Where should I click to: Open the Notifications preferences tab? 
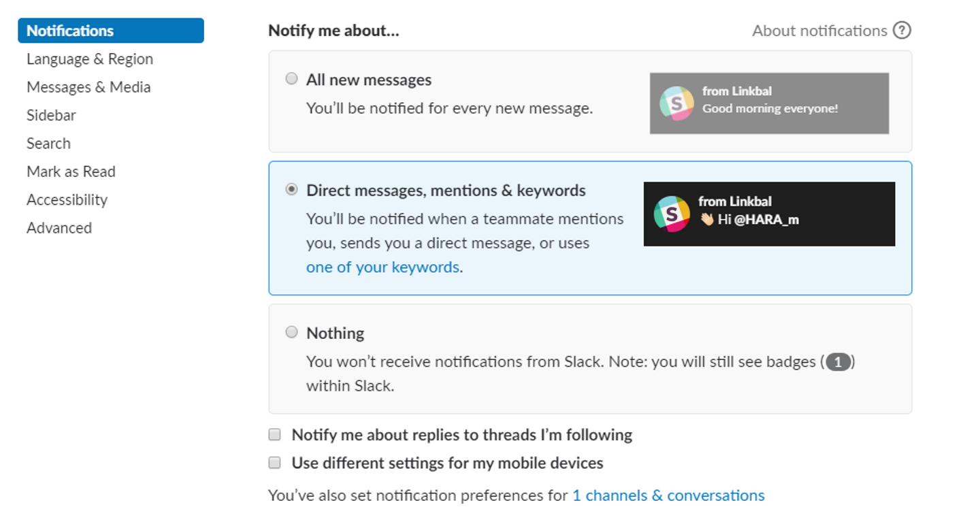pyautogui.click(x=70, y=31)
